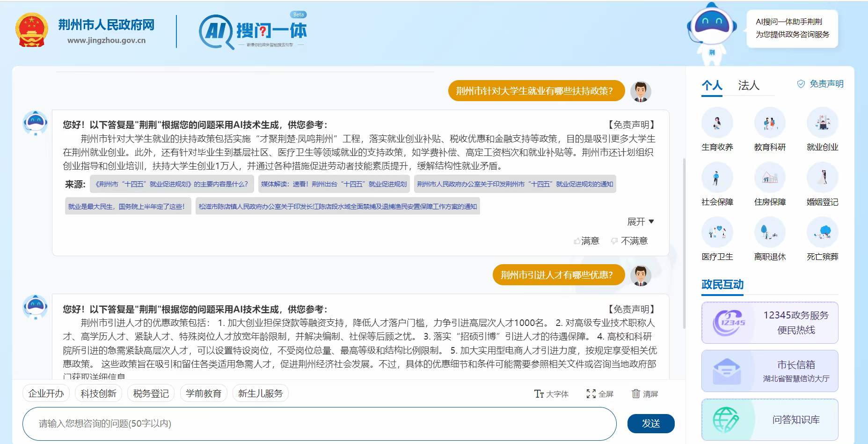Expand the first answer with 展开
This screenshot has width=868, height=444.
641,222
